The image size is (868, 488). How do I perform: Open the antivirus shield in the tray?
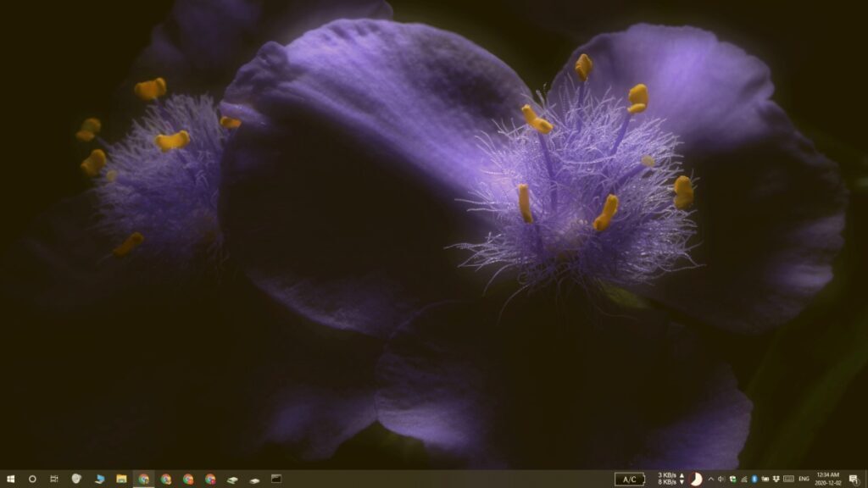pyautogui.click(x=732, y=477)
